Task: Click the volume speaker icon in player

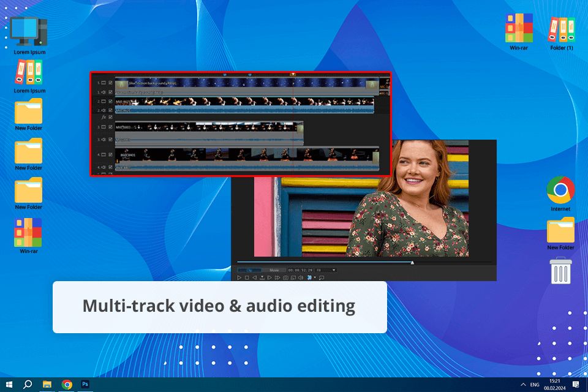Action: 300,278
